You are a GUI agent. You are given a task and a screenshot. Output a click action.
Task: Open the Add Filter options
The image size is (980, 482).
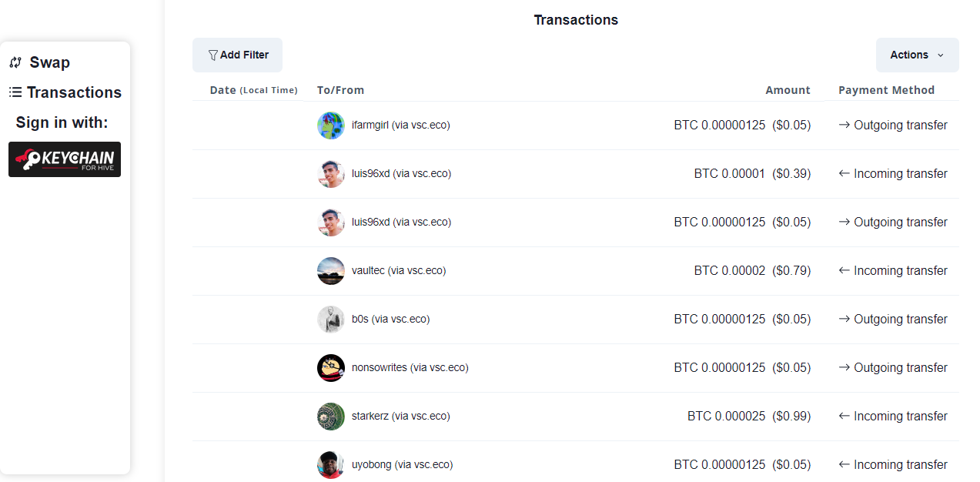click(237, 55)
